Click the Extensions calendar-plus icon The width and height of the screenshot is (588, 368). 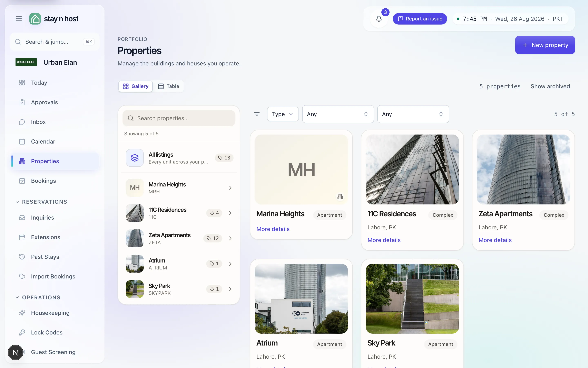[22, 237]
